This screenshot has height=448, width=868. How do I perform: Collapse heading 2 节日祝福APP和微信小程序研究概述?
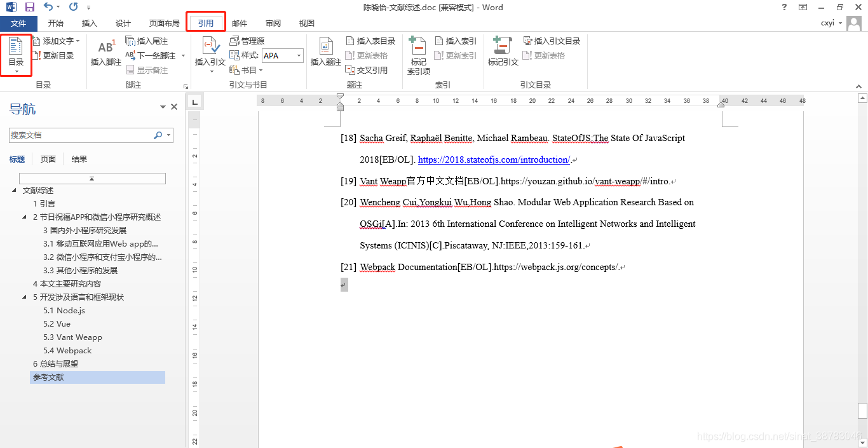[25, 217]
